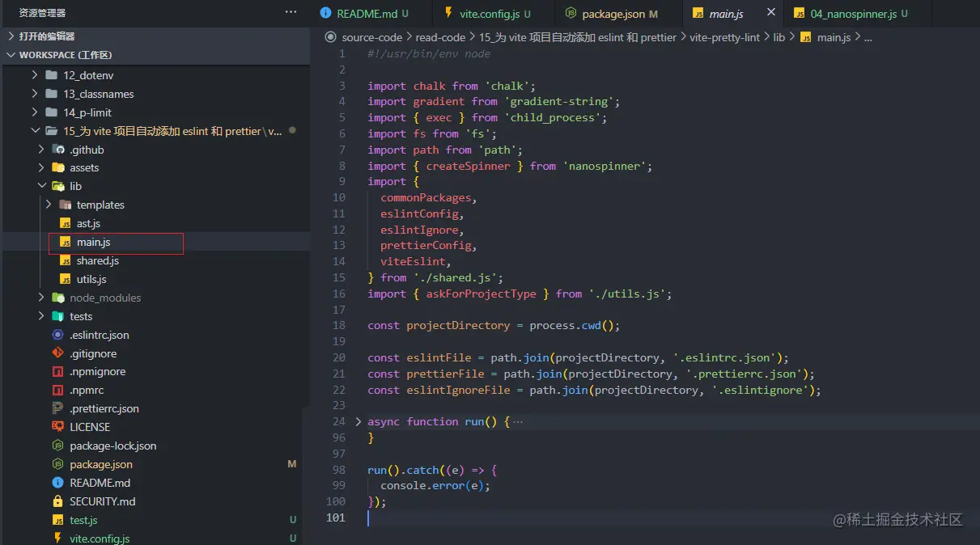Click read-code in the breadcrumb
Viewport: 980px width, 545px height.
click(x=441, y=37)
